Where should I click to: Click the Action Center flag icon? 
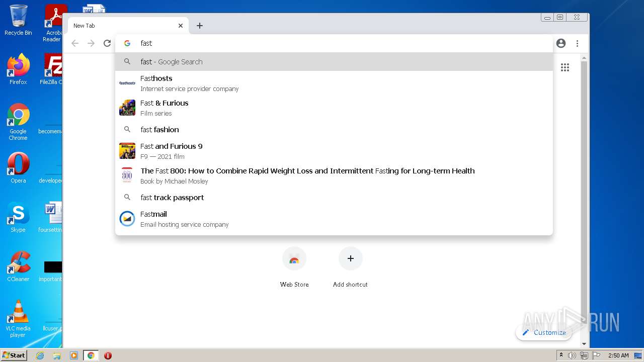coord(596,355)
